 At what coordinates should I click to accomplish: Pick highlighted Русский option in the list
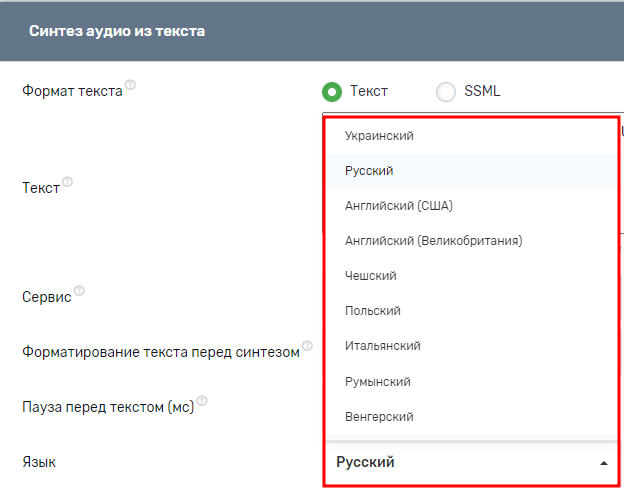(x=369, y=171)
